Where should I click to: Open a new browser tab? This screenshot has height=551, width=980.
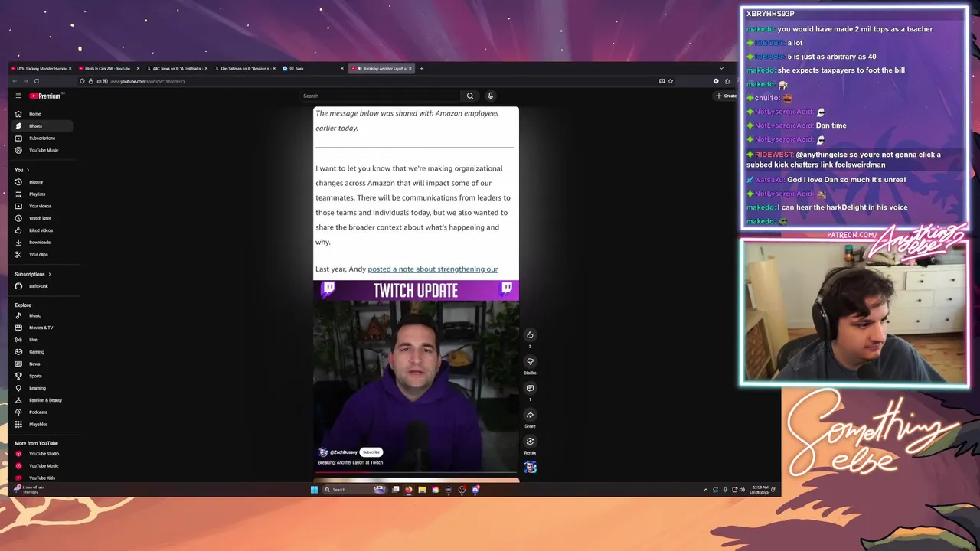pyautogui.click(x=421, y=68)
